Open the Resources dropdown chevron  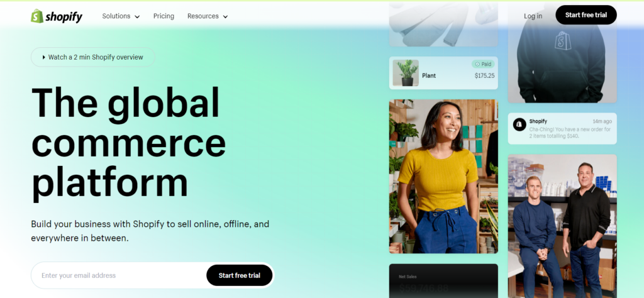click(x=225, y=17)
